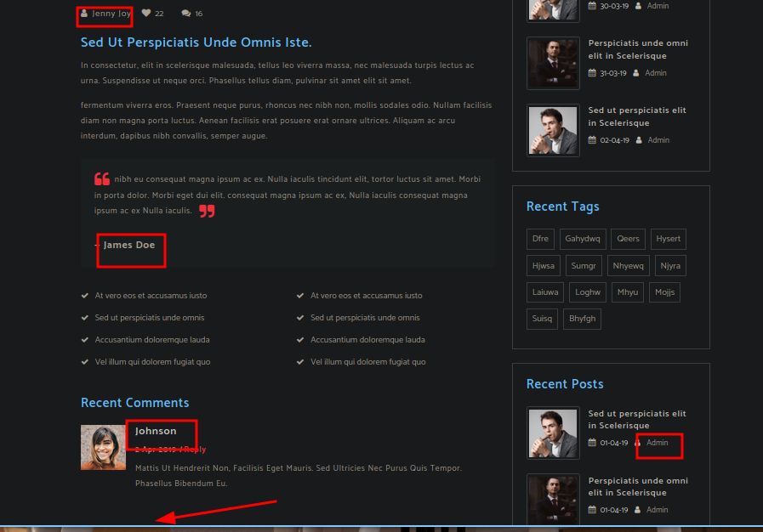Viewport: 763px width, 532px height.
Task: Click the Mojjs tag
Action: pos(664,292)
